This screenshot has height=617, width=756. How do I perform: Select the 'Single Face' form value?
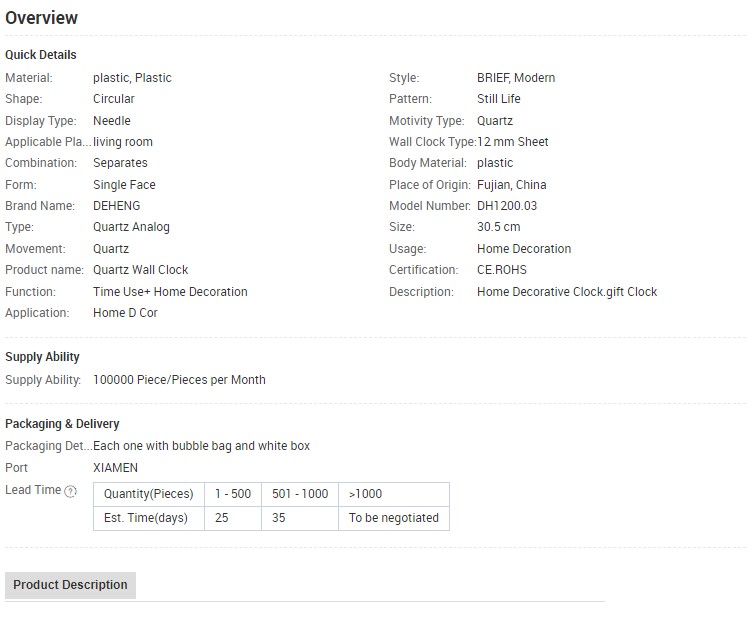pyautogui.click(x=124, y=185)
